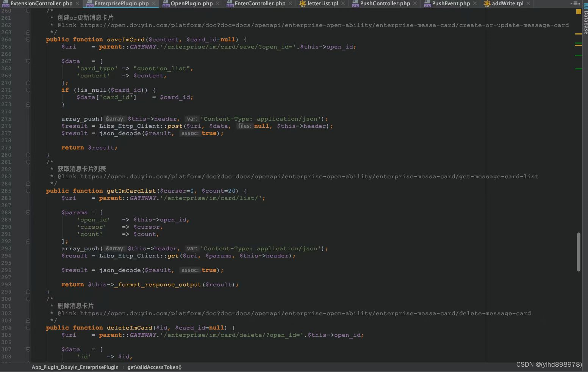588x372 pixels.
Task: Fold the $params array at line 288
Action: pos(28,212)
